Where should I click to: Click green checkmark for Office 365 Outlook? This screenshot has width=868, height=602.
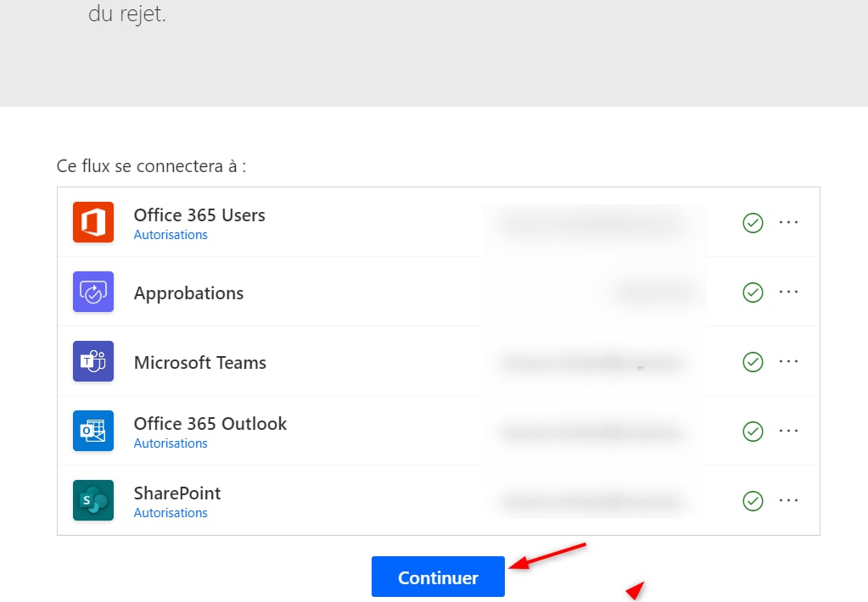click(x=753, y=432)
